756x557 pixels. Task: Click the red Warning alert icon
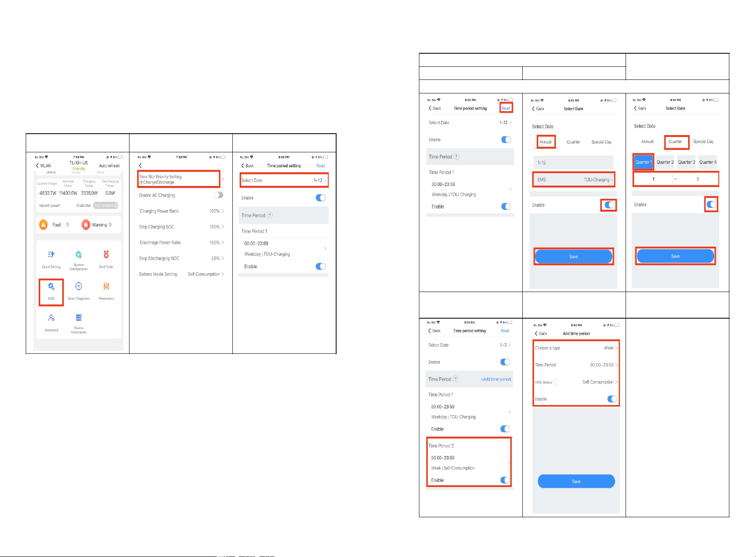[x=86, y=225]
